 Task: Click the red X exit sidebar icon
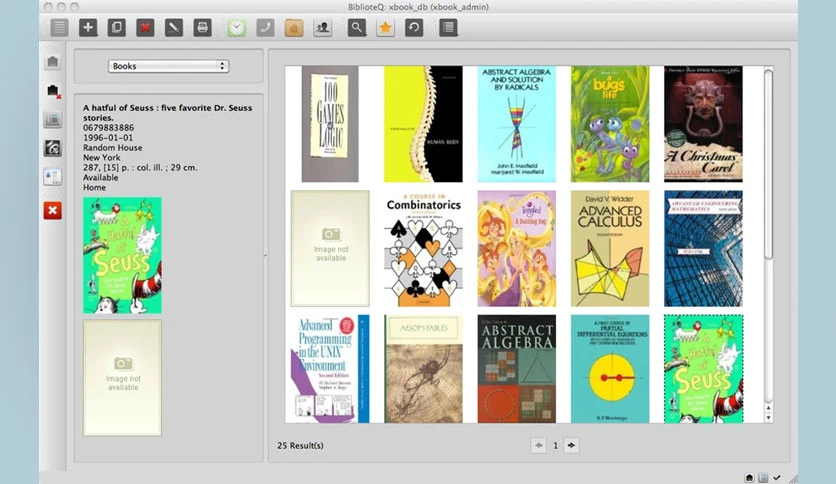pyautogui.click(x=52, y=211)
